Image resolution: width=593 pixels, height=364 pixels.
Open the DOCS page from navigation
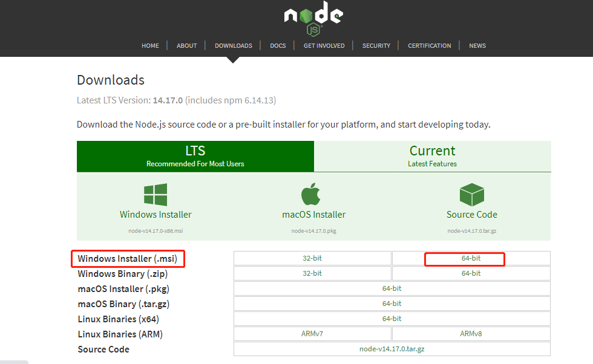[278, 45]
